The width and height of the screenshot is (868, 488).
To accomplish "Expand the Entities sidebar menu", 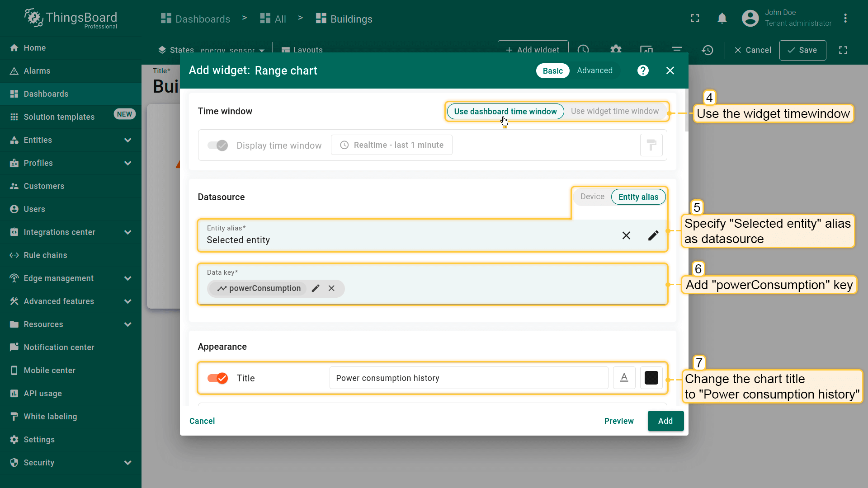I will tap(127, 140).
